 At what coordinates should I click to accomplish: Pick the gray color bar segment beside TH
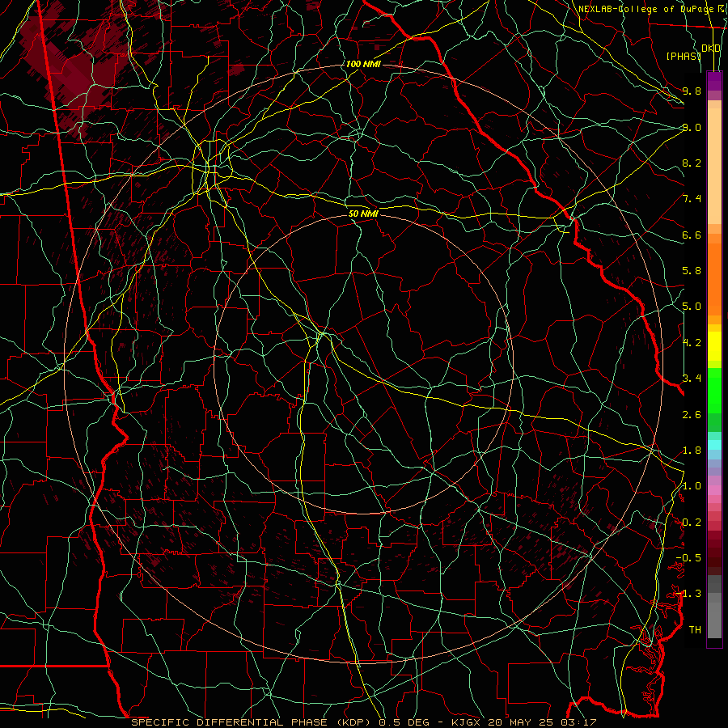coord(714,620)
